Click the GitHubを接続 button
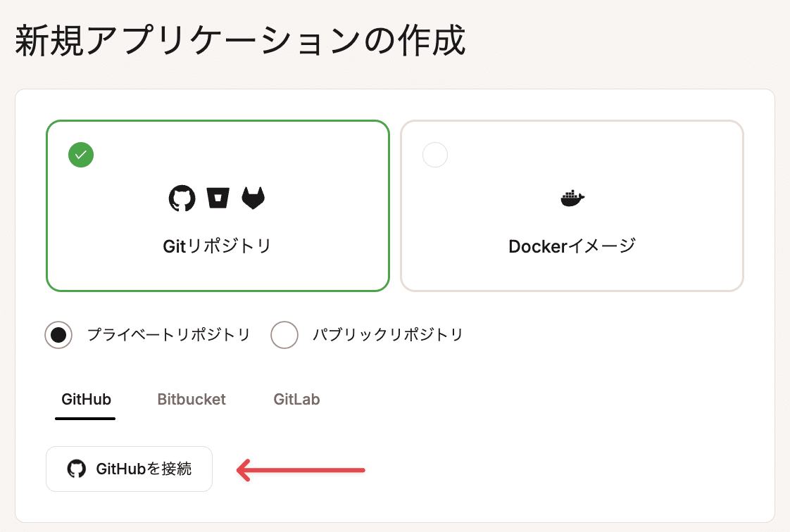 (x=129, y=469)
